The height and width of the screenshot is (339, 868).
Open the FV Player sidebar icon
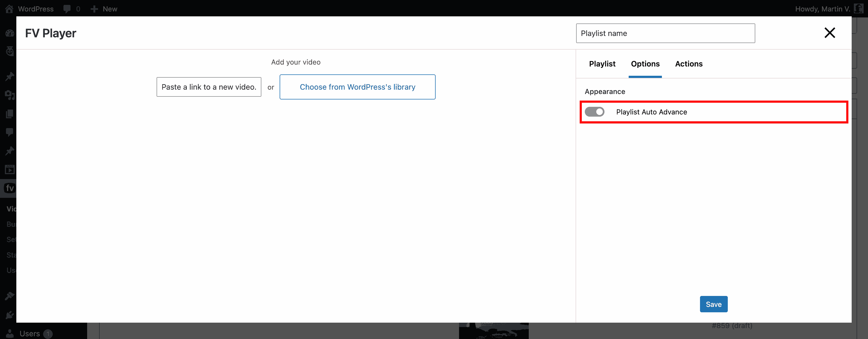10,188
